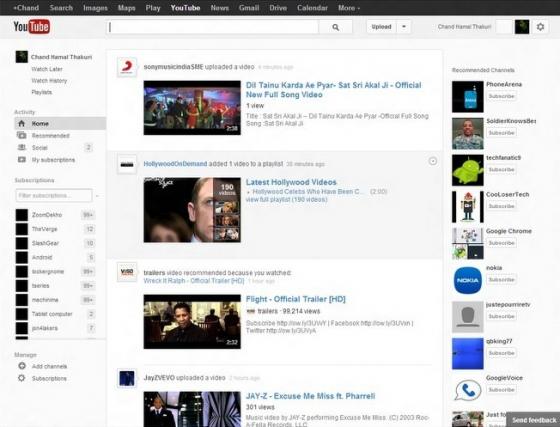The image size is (560, 427).
Task: Open the Flight - Official Trailer link
Action: point(296,299)
